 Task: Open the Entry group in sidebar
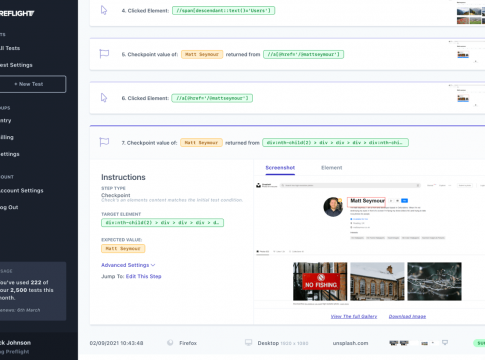tap(6, 120)
